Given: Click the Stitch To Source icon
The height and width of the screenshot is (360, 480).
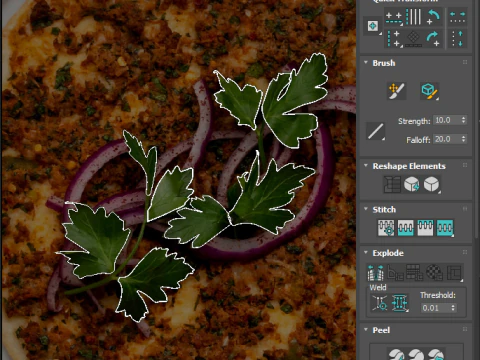Looking at the screenshot, I should [x=425, y=228].
